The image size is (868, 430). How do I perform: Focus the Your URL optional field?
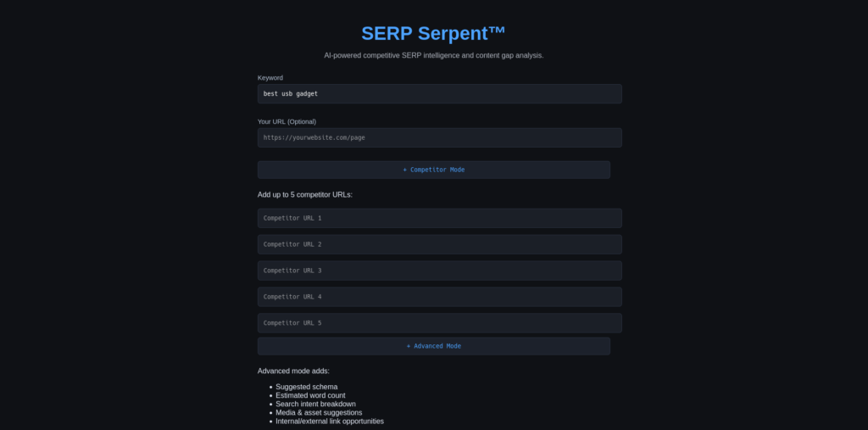(439, 137)
